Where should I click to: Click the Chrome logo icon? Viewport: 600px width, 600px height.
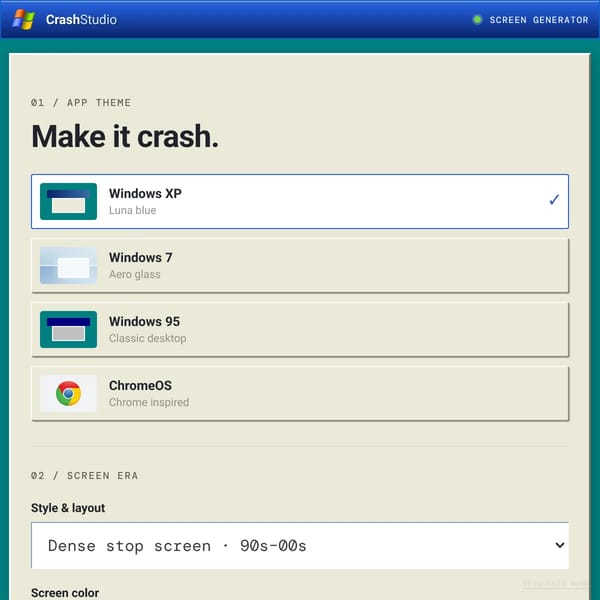68,393
